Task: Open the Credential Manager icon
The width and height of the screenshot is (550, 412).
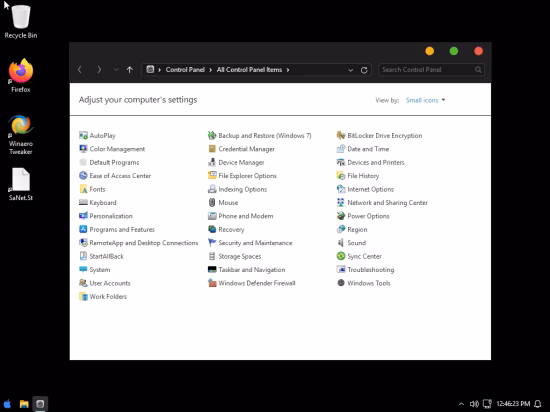Action: coord(212,149)
